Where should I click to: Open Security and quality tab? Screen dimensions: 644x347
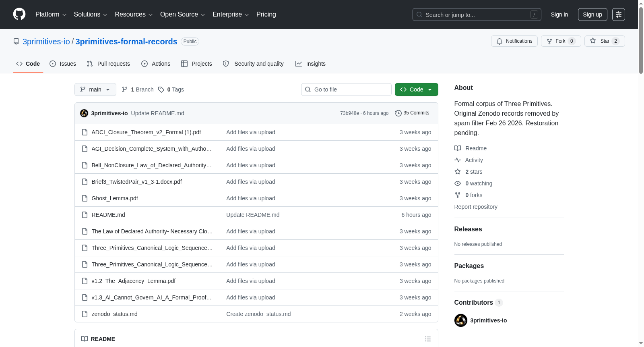253,64
